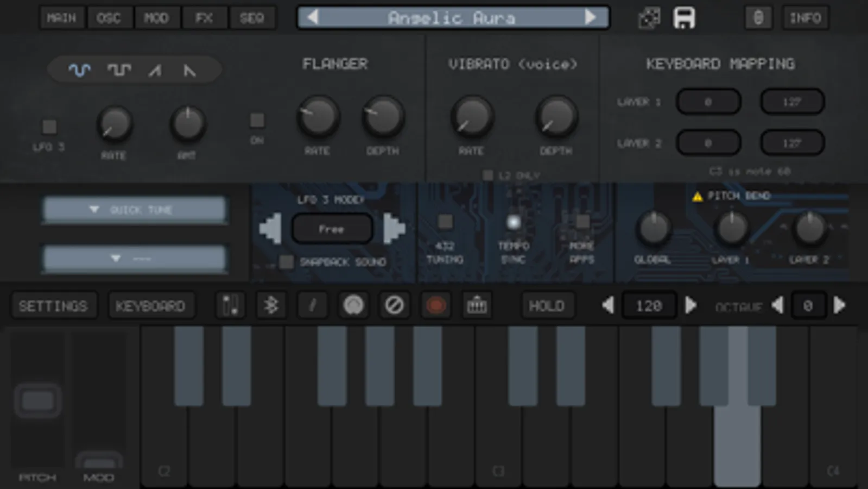
Task: Click the circle-slash panic icon
Action: pyautogui.click(x=394, y=305)
